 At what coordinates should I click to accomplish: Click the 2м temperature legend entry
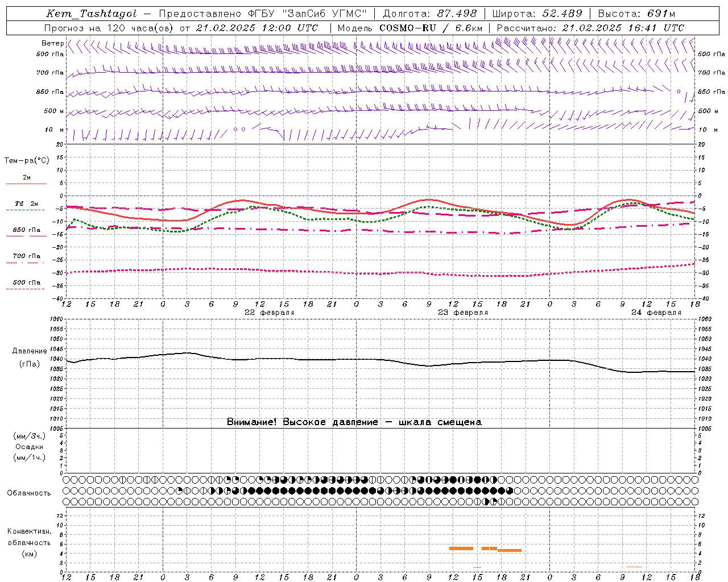pyautogui.click(x=27, y=178)
